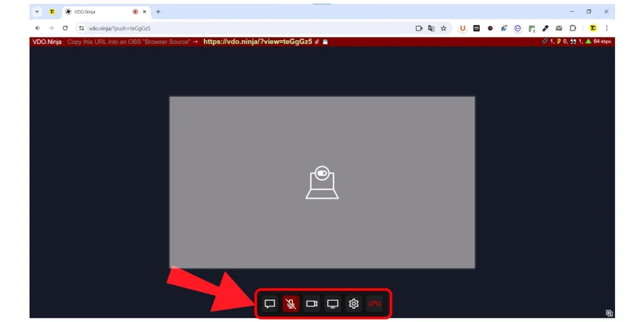Go back to previous page

38,28
